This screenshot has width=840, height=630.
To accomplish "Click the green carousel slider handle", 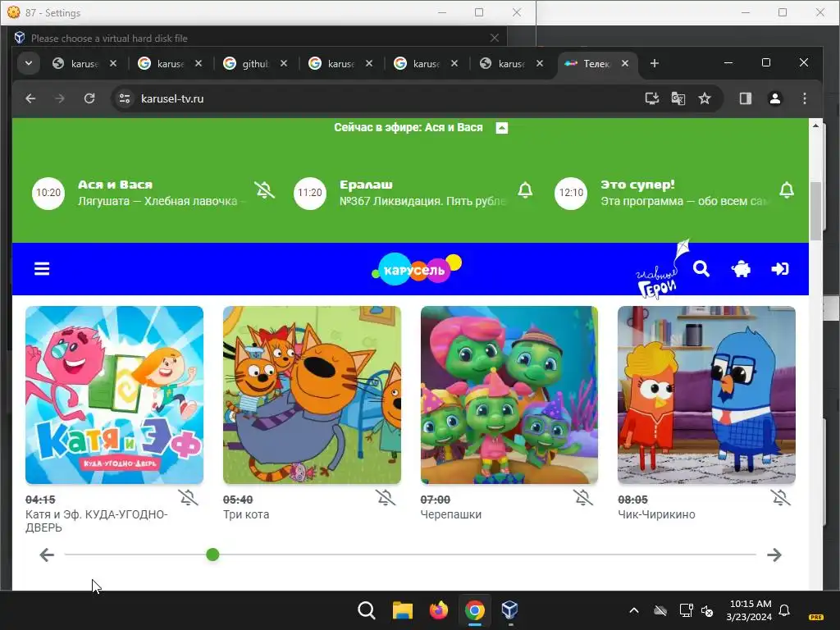I will [x=212, y=555].
